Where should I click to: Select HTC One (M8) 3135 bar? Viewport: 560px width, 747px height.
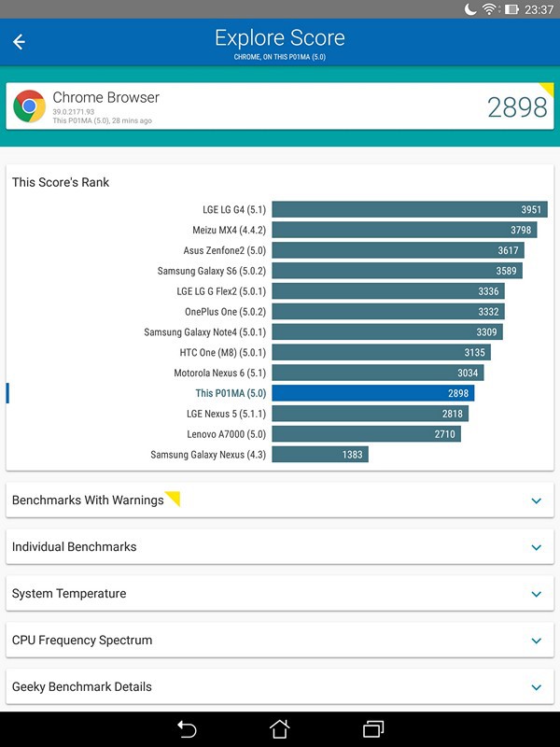click(x=382, y=353)
